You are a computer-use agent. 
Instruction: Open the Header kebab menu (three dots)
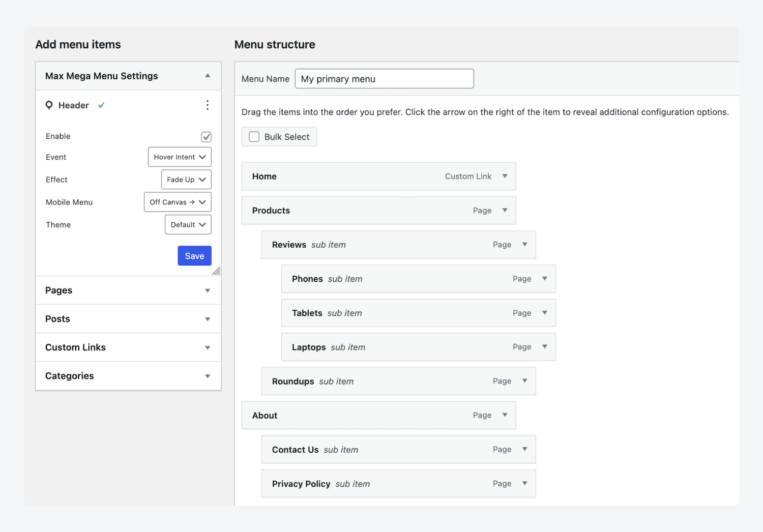(208, 105)
